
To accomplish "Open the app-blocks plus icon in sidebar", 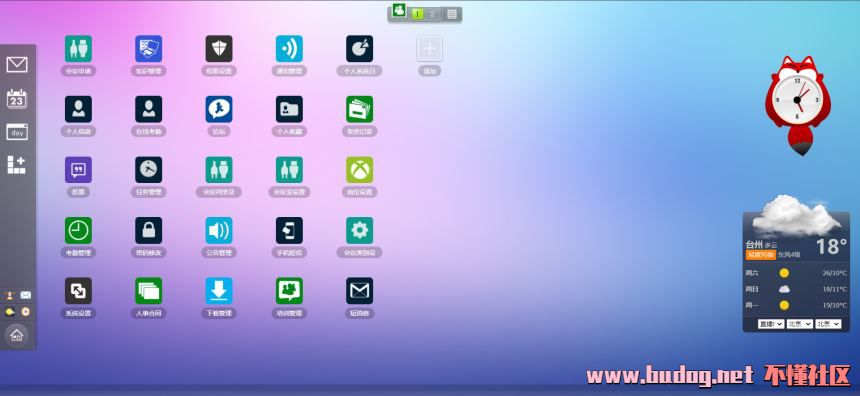I will 16,165.
